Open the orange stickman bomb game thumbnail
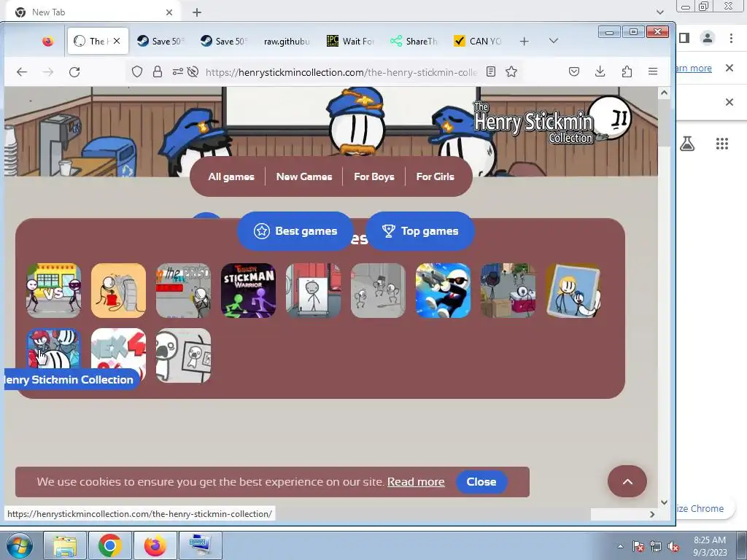The image size is (747, 560). click(118, 290)
